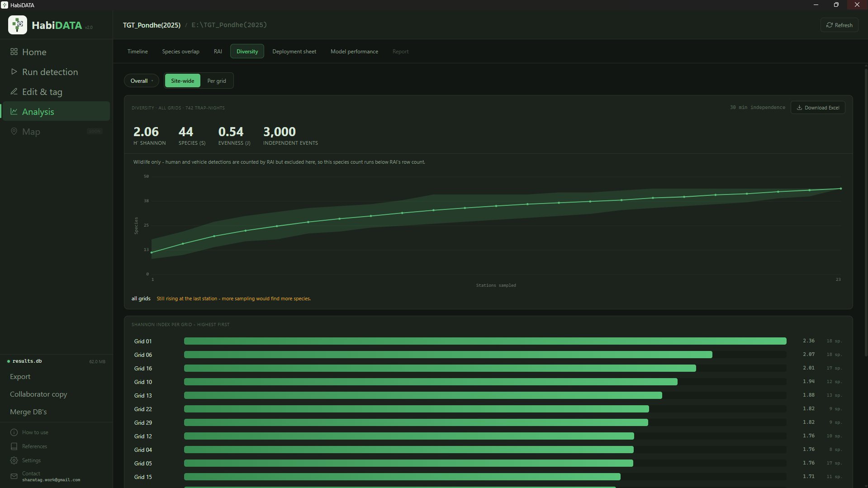Click the HabiDATA logo icon
This screenshot has width=868, height=488.
pos(18,25)
